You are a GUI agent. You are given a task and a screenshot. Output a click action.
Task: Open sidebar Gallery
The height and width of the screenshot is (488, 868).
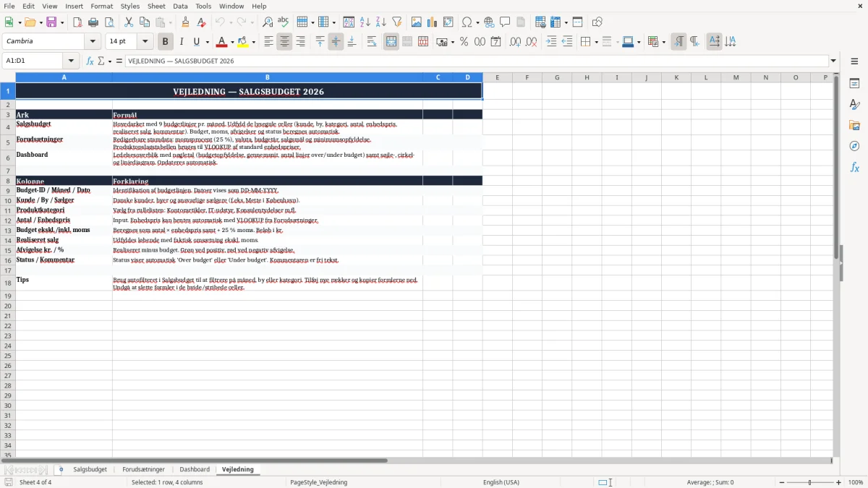[x=854, y=126]
